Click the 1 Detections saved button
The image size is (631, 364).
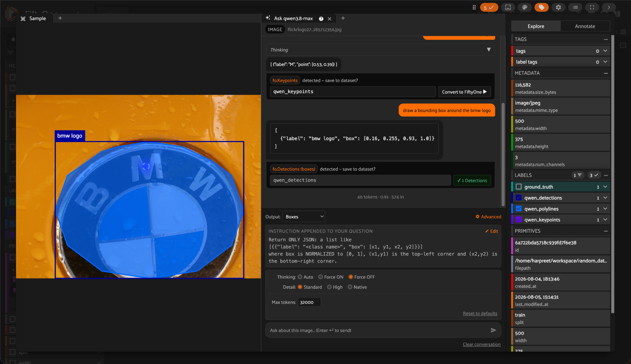[472, 180]
